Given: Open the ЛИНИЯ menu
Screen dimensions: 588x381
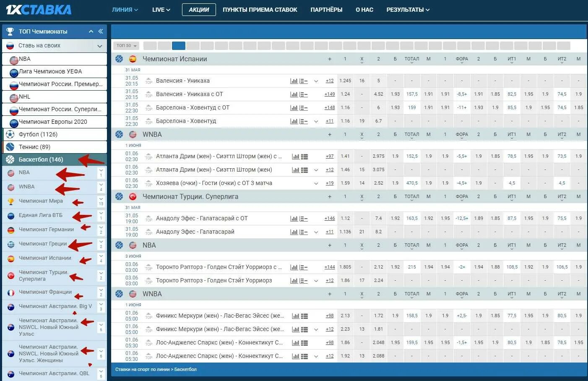Looking at the screenshot, I should pyautogui.click(x=125, y=10).
